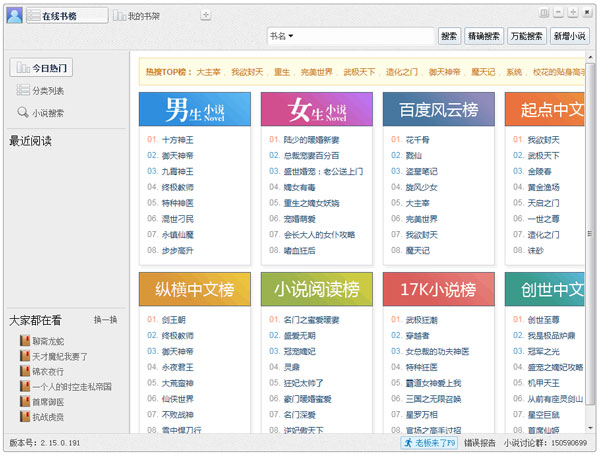Click the 小说讨论群 number in status bar

569,443
